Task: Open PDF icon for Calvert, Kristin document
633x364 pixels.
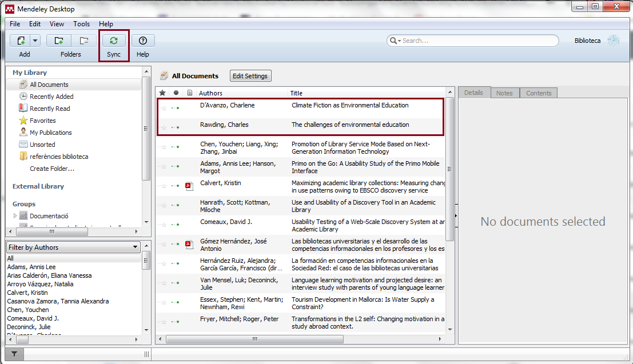Action: coord(189,186)
